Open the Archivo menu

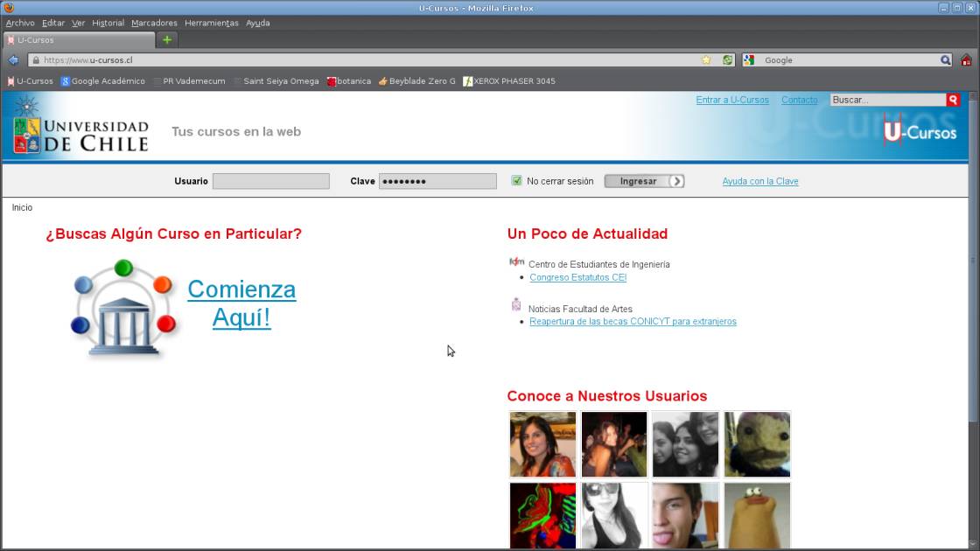19,23
